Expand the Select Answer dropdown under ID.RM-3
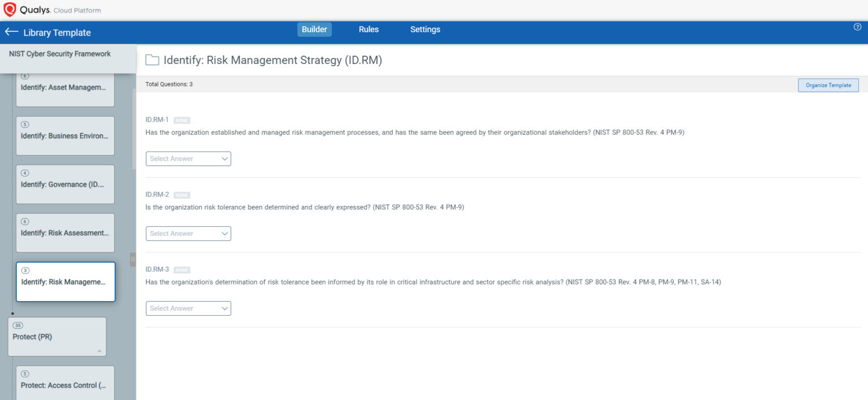The width and height of the screenshot is (868, 400). coord(188,308)
